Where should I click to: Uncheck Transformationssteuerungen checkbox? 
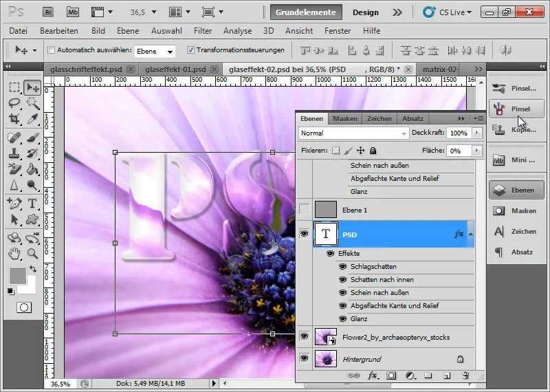pos(190,50)
